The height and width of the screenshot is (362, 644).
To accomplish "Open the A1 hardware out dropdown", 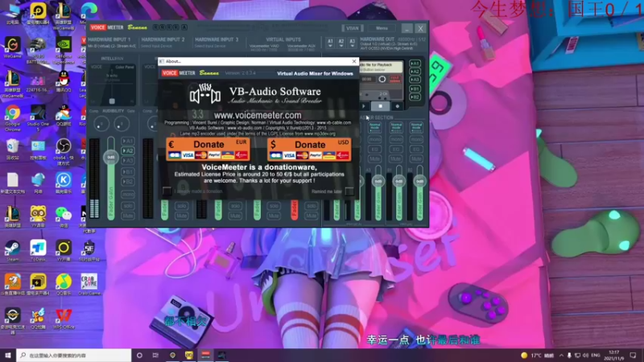I will pos(330,43).
